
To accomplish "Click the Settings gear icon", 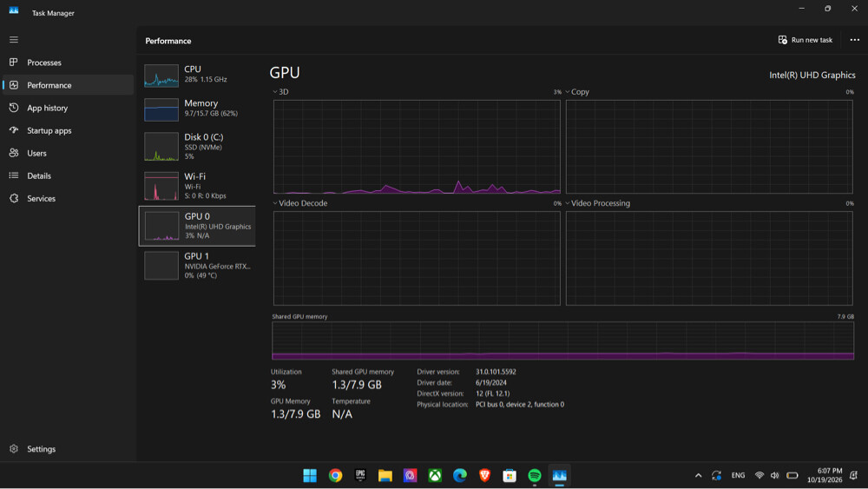I will (14, 449).
